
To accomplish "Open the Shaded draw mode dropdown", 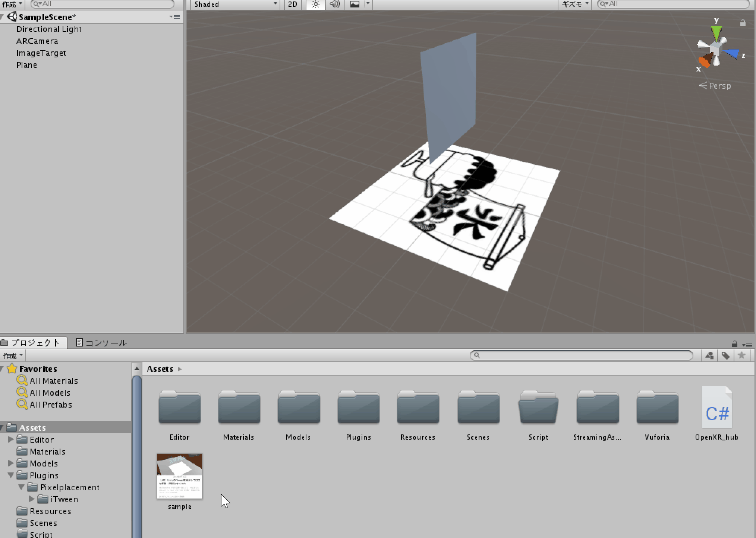I will coord(234,4).
